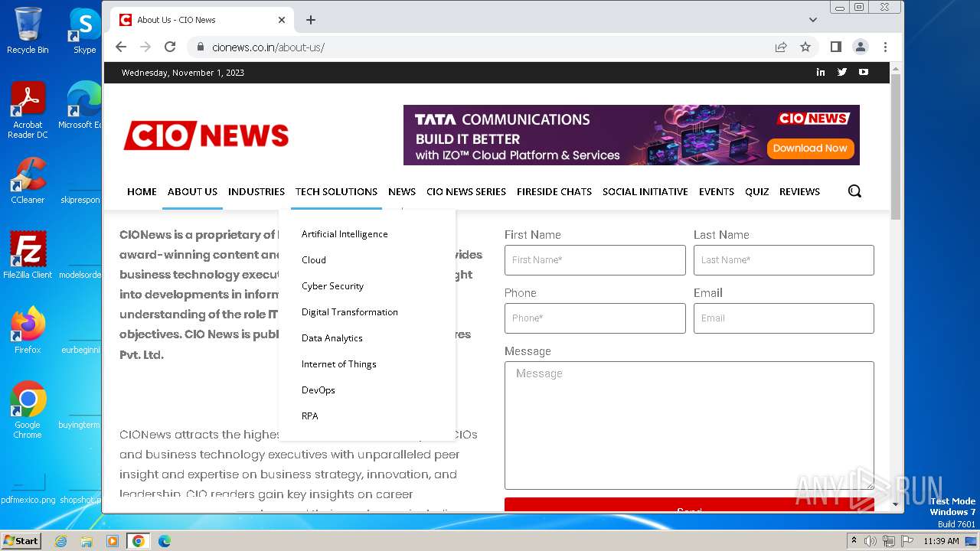This screenshot has height=551, width=980.
Task: Open Chrome three-dot menu
Action: (x=885, y=47)
